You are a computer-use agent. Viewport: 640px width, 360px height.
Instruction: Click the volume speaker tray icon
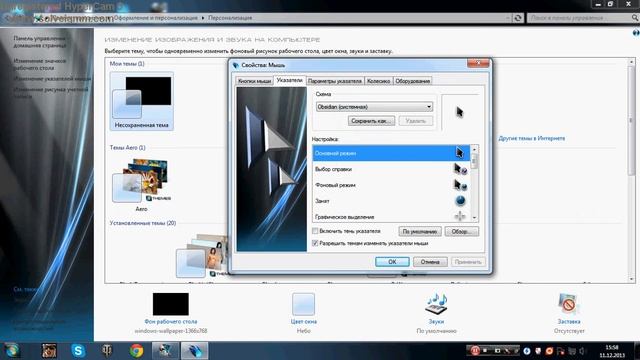(x=582, y=351)
